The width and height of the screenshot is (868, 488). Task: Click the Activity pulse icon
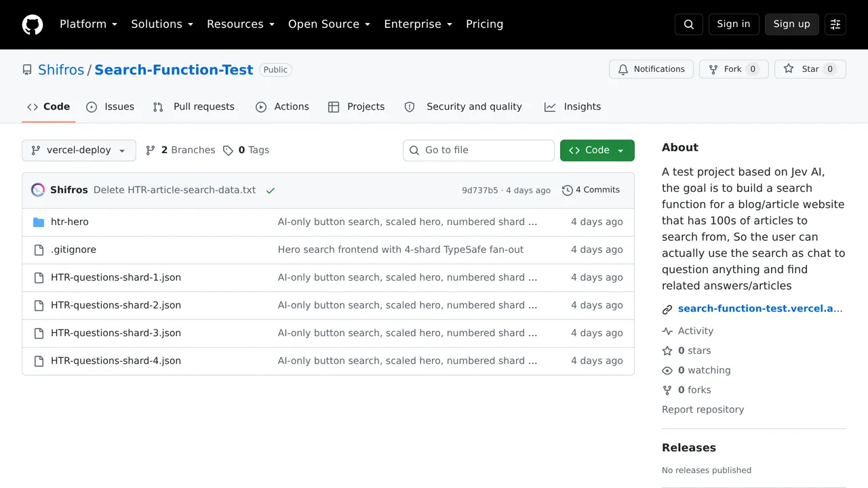pos(667,331)
